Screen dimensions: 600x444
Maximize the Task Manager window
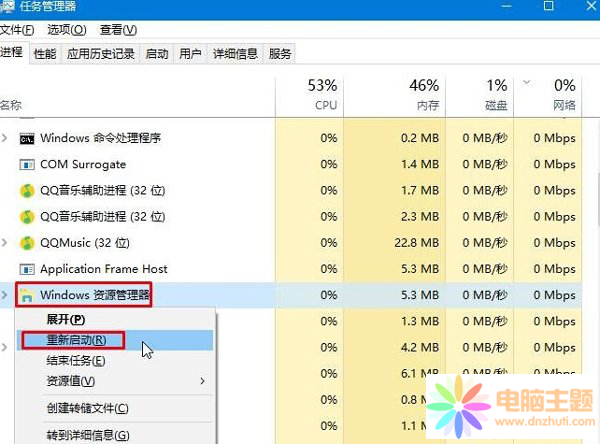point(548,6)
